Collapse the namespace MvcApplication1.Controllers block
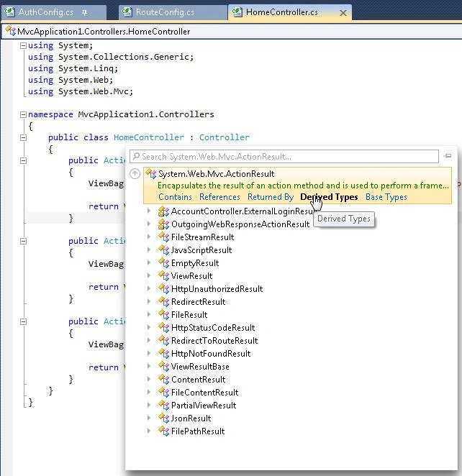Image resolution: width=462 pixels, height=476 pixels. click(23, 114)
